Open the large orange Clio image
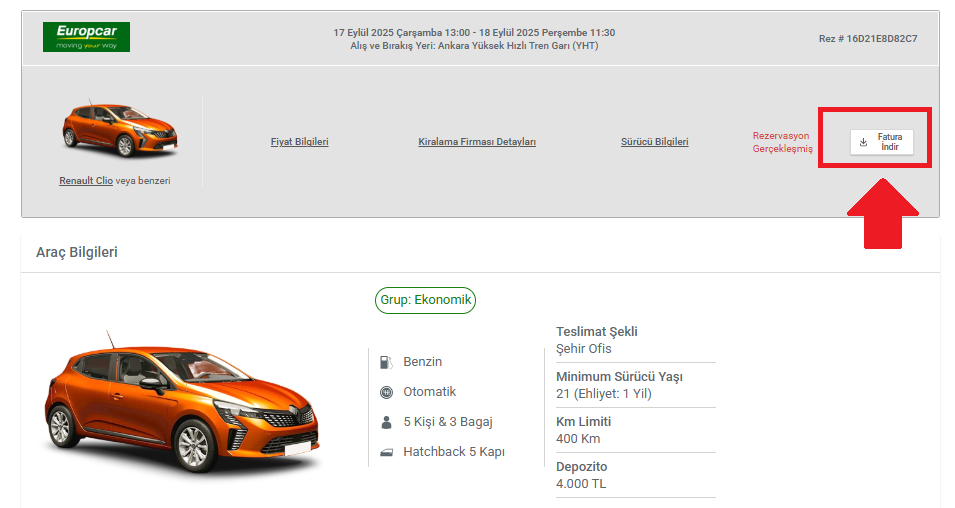The image size is (955, 508). pos(182,403)
